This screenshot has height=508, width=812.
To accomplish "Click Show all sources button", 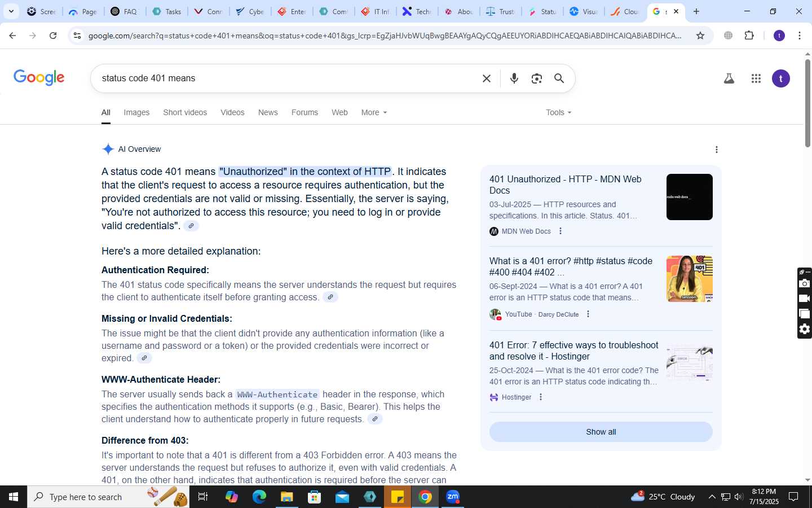I will click(x=601, y=432).
